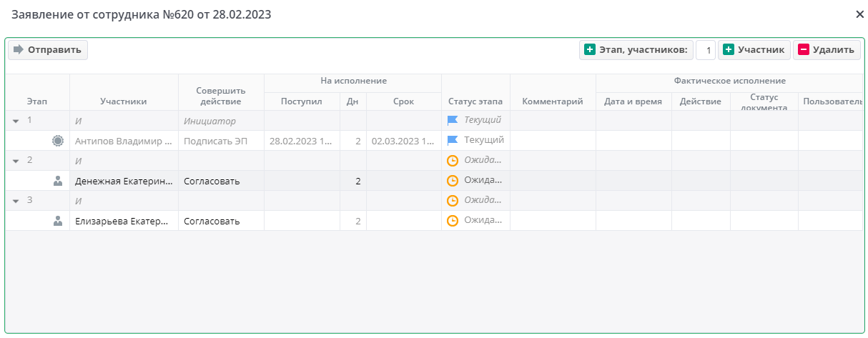This screenshot has width=868, height=338.
Task: Click the blue flag icon in stage 1 row
Action: (452, 120)
